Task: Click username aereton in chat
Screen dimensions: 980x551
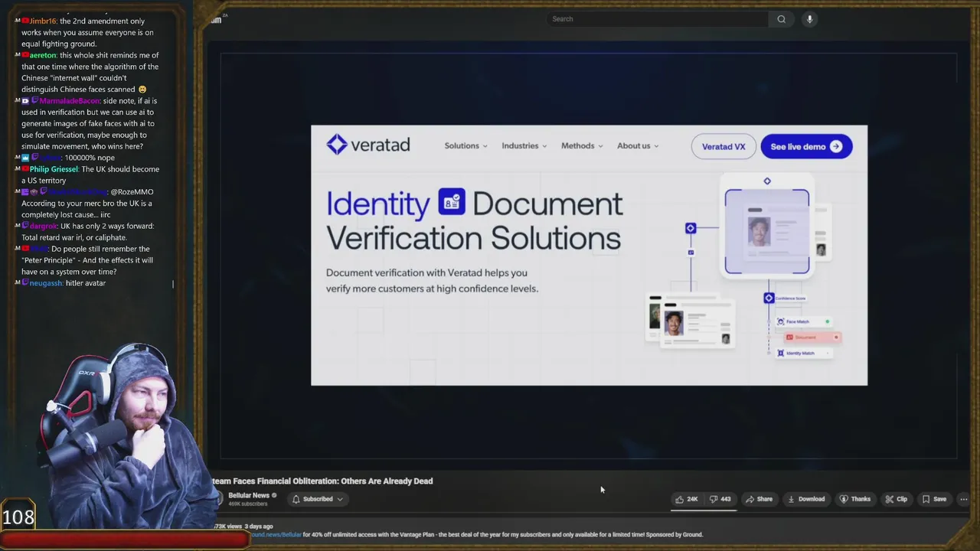Action: [x=43, y=55]
